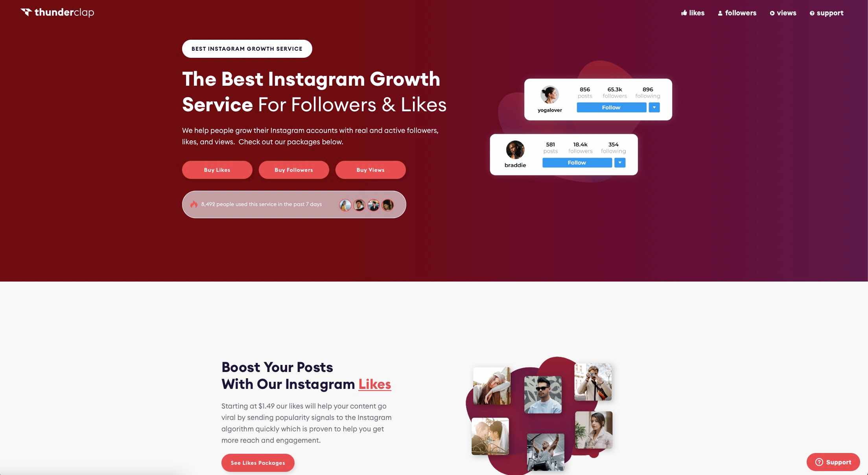Viewport: 868px width, 475px height.
Task: Click the Buy Followers button
Action: (x=294, y=169)
